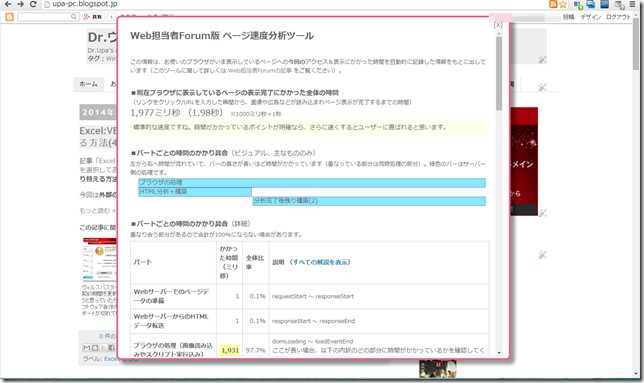Open the ホーム tab on the blog

click(88, 84)
